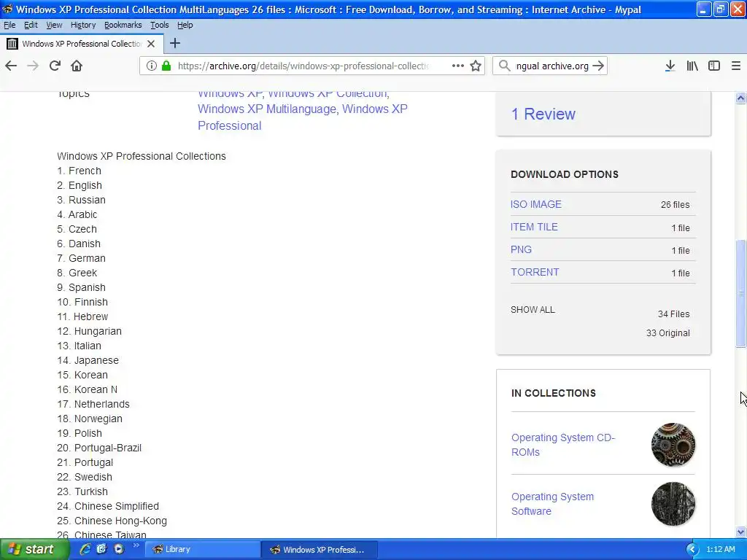The image size is (747, 560).
Task: Click the scrollbar down arrow
Action: point(741,532)
